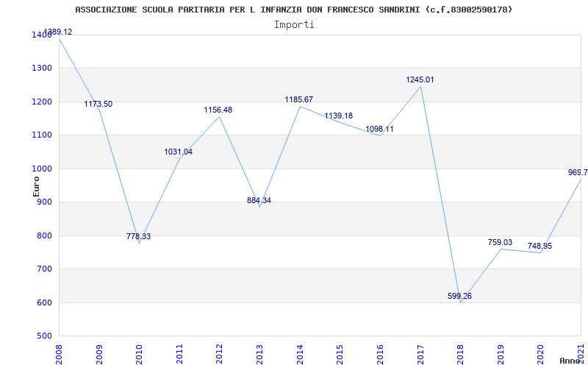Select the 2015 x-axis label
588x368 pixels.
pos(340,355)
